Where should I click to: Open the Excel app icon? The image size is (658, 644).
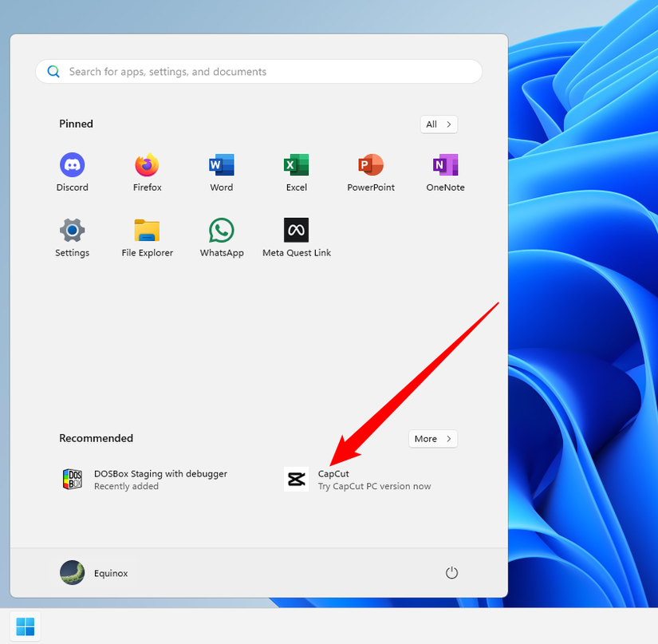click(x=296, y=172)
